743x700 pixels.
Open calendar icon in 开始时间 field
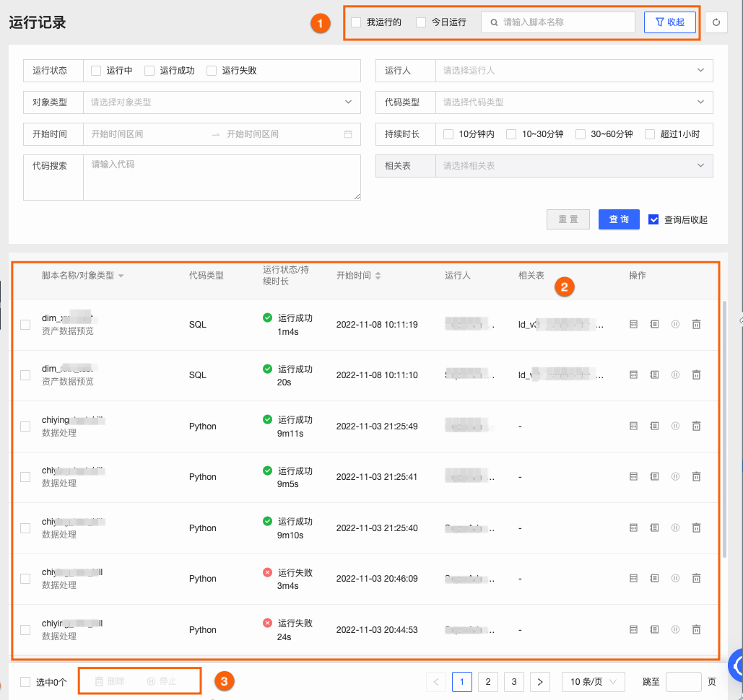point(348,134)
